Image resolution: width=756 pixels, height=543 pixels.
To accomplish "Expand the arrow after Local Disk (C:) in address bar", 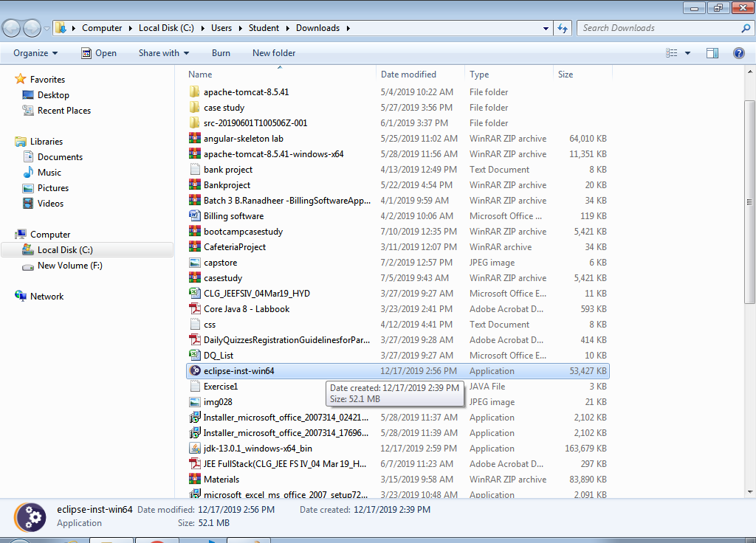I will 202,29.
